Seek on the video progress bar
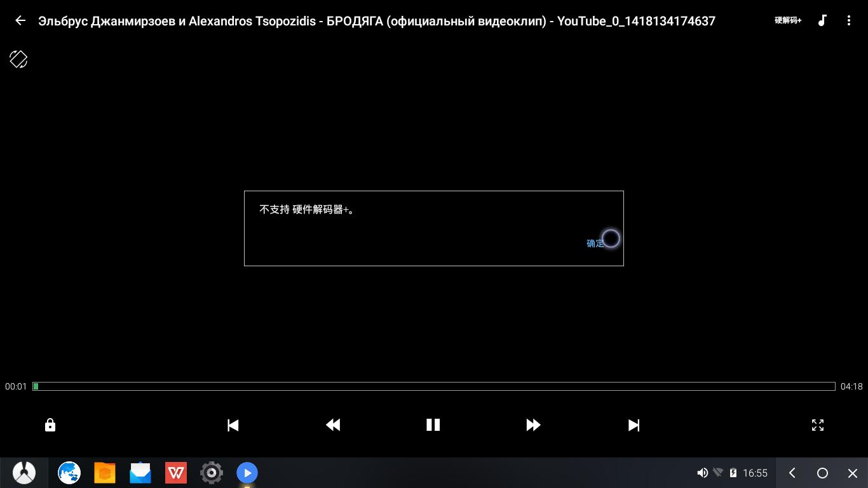This screenshot has height=488, width=868. [434, 386]
